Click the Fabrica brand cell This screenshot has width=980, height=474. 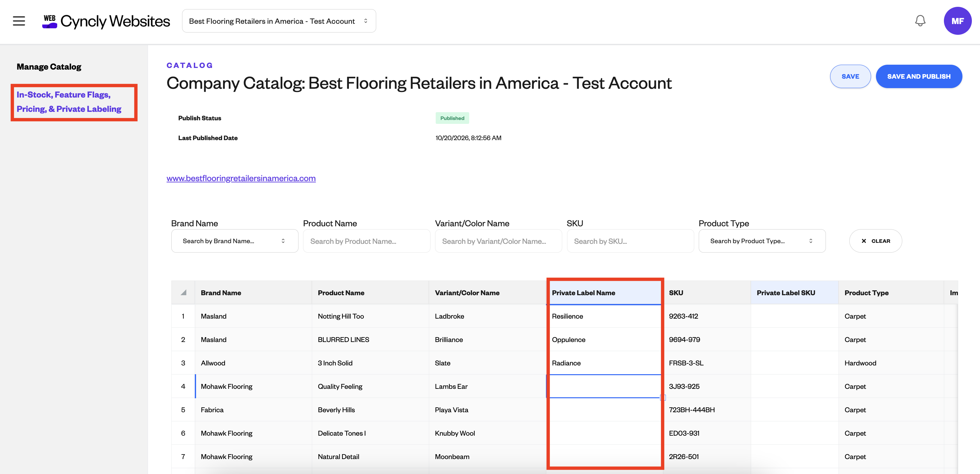(x=253, y=410)
